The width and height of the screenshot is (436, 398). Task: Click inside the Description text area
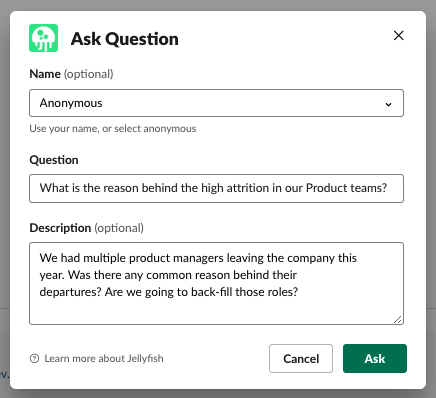216,283
